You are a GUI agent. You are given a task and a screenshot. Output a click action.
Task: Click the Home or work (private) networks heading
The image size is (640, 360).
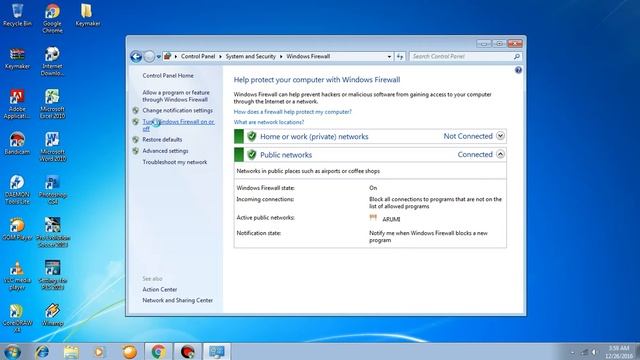point(314,136)
